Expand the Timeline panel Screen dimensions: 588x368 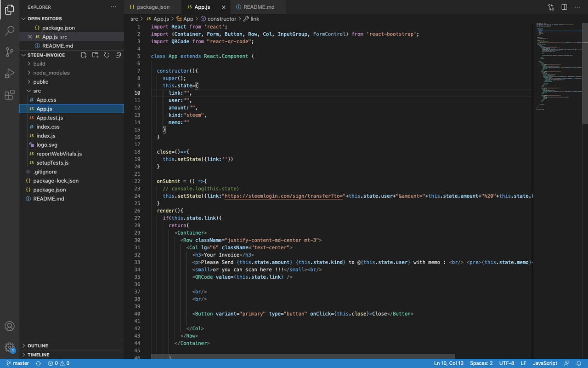(72, 355)
